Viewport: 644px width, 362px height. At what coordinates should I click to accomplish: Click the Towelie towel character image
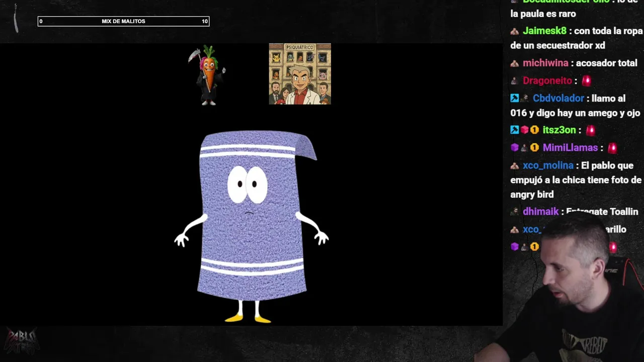click(x=252, y=226)
